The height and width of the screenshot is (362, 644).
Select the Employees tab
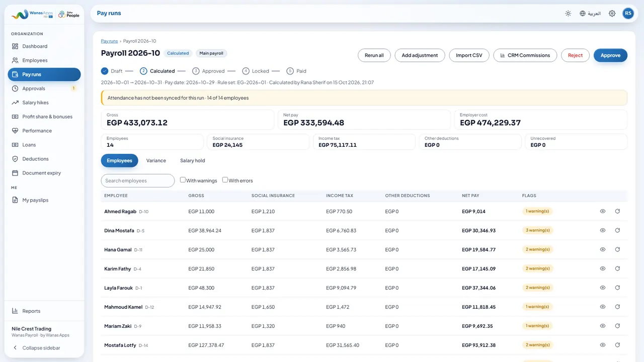[119, 160]
